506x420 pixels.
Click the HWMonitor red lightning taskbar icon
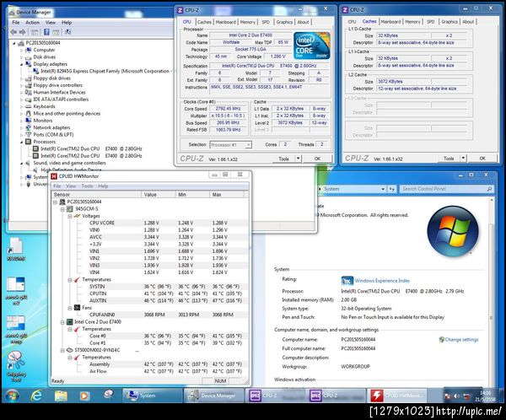tap(377, 396)
